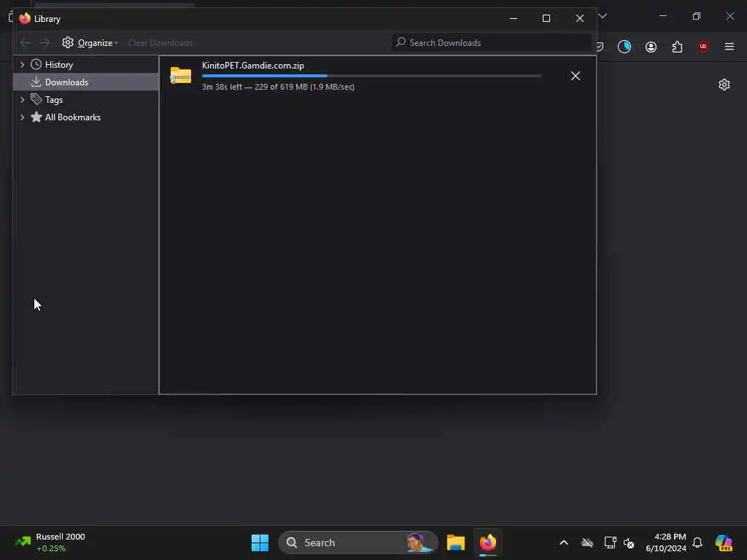Open Firefox account icon in browser toolbar
This screenshot has width=747, height=560.
click(x=651, y=47)
